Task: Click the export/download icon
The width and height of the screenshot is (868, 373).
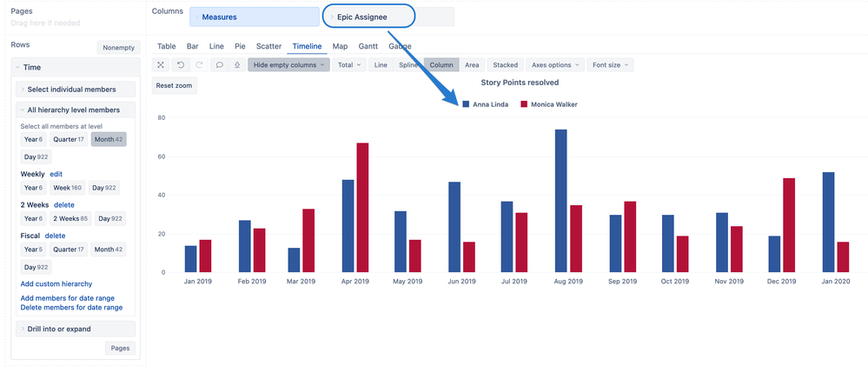Action: click(x=237, y=65)
